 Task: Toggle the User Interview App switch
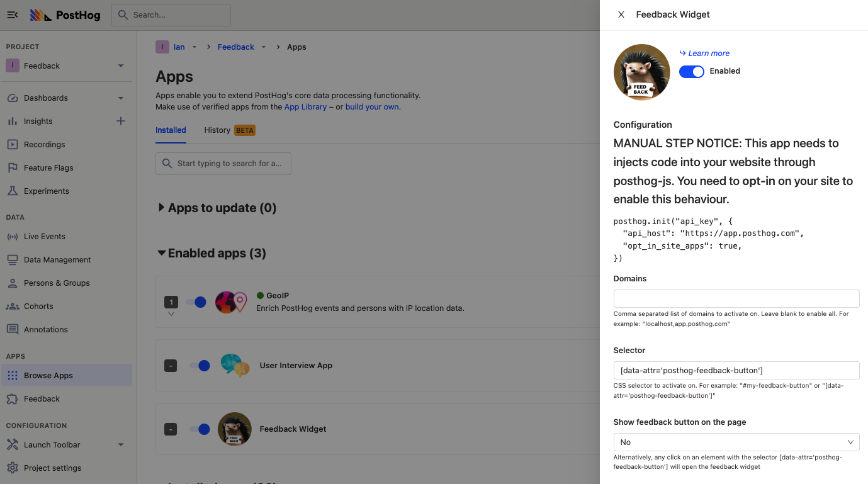[200, 366]
